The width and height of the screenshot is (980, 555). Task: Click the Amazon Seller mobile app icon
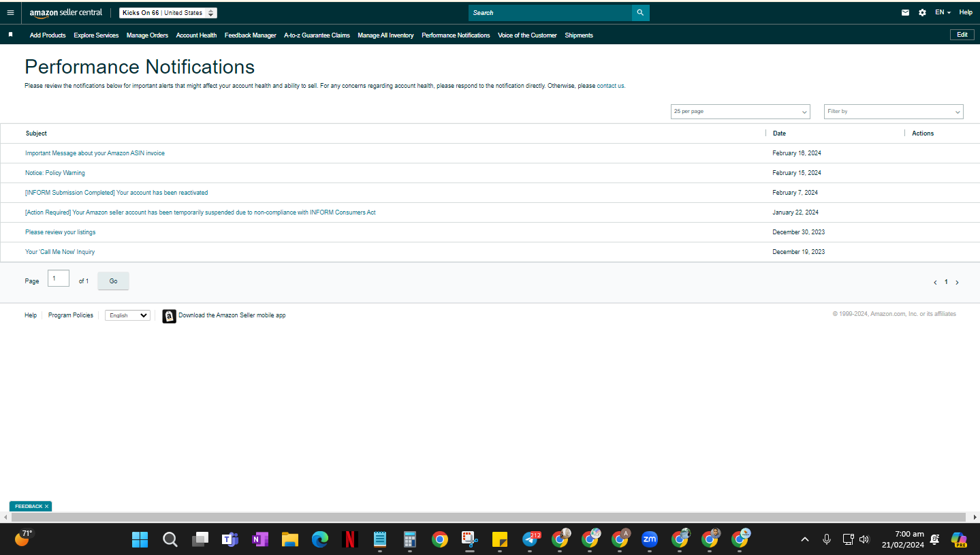pos(169,316)
